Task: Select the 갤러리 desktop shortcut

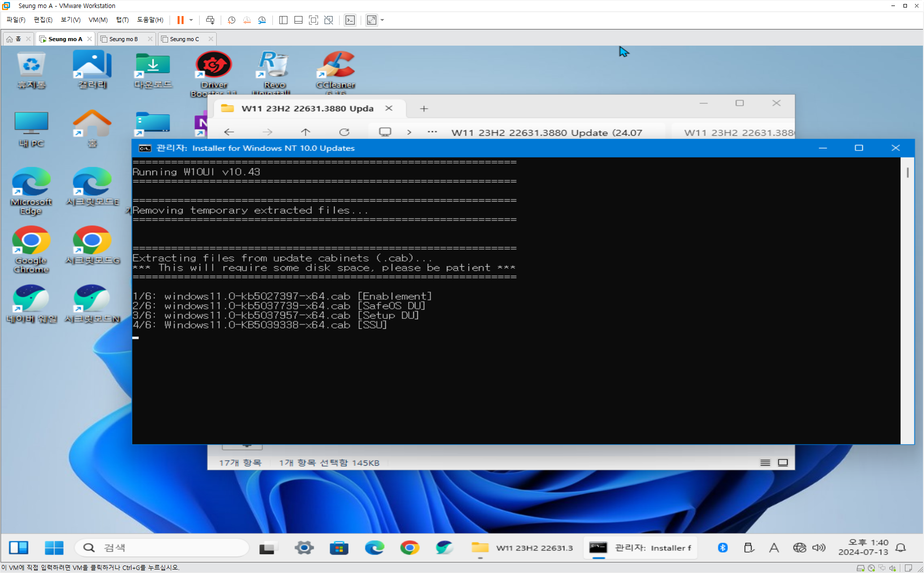Action: pos(92,71)
